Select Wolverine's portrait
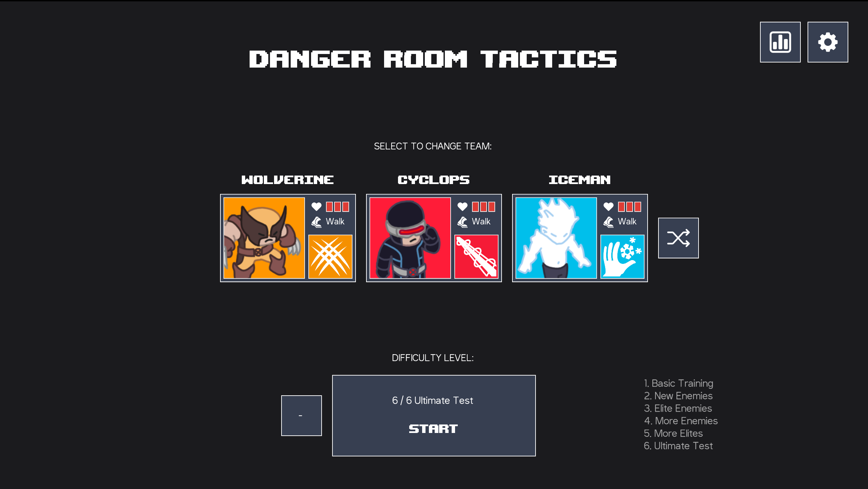This screenshot has height=489, width=868. [264, 238]
